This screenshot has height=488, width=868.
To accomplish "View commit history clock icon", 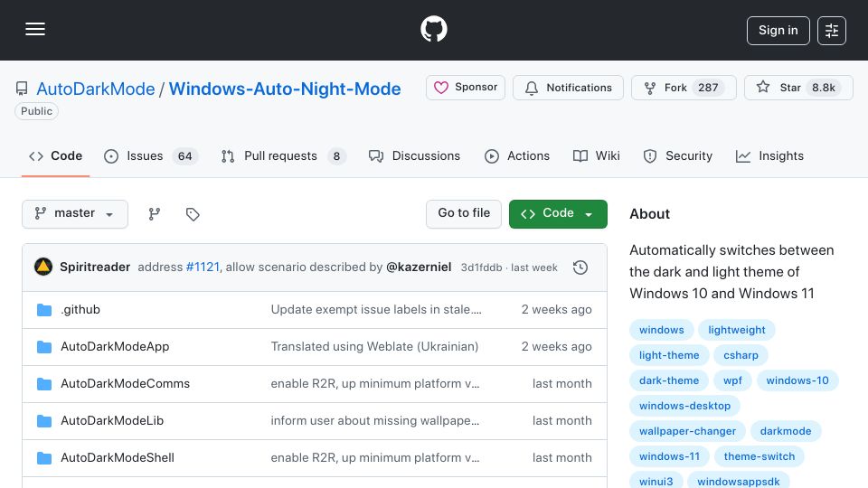I will click(580, 267).
